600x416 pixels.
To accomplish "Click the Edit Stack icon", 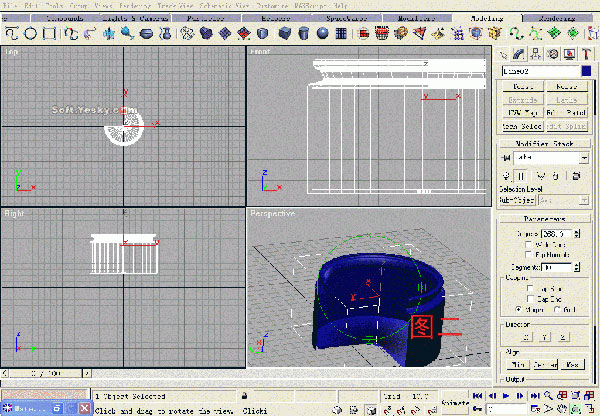I will pyautogui.click(x=576, y=176).
